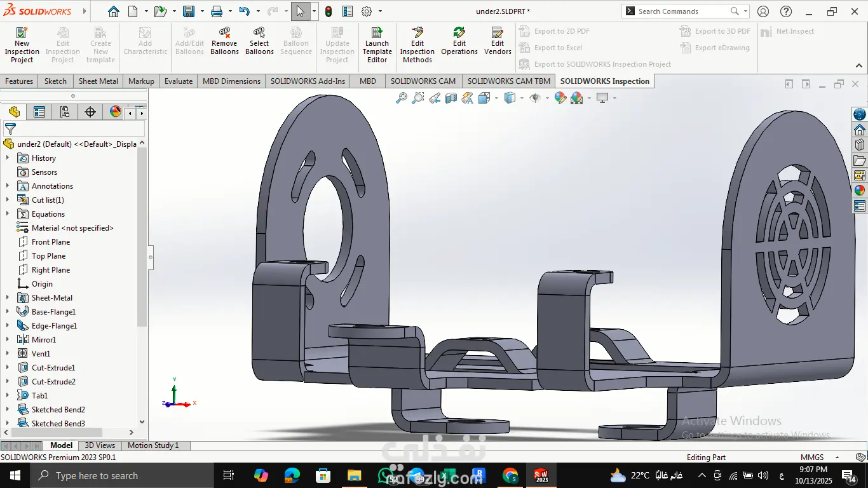Click the Zoom to Fit icon
Screen dimensions: 868x488
tap(401, 98)
